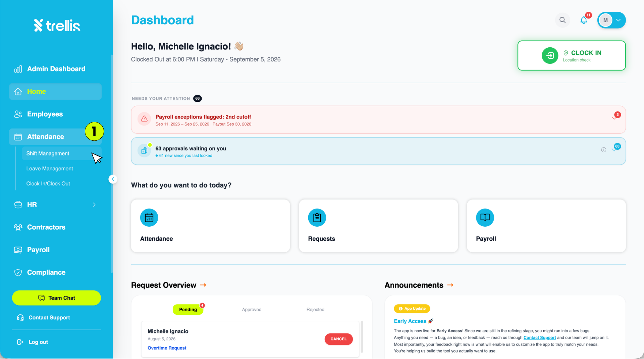The height and width of the screenshot is (359, 644).
Task: Click the App Update tag
Action: [x=412, y=309]
